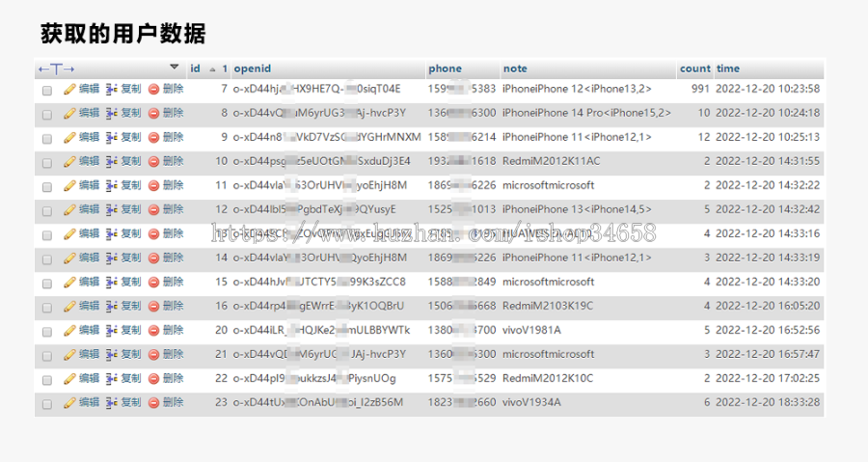Open the options dropdown triangle in table header
The width and height of the screenshot is (868, 462).
(x=174, y=67)
